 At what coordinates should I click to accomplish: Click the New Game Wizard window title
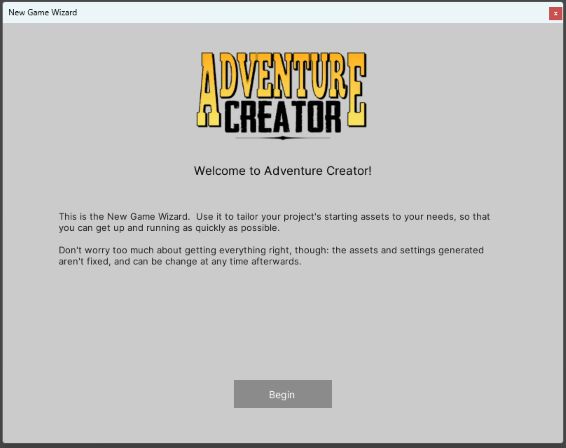pyautogui.click(x=43, y=12)
